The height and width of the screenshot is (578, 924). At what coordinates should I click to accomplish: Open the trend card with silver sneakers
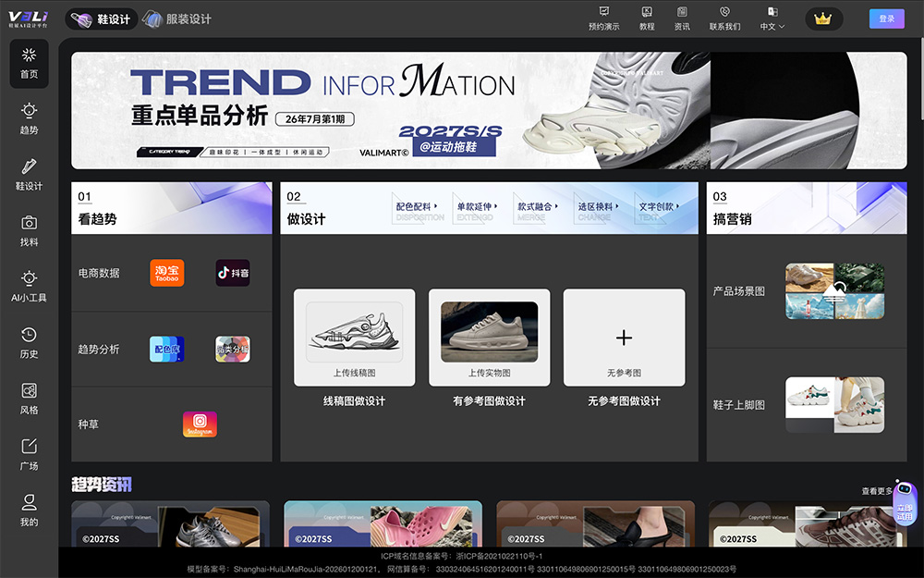coord(170,523)
